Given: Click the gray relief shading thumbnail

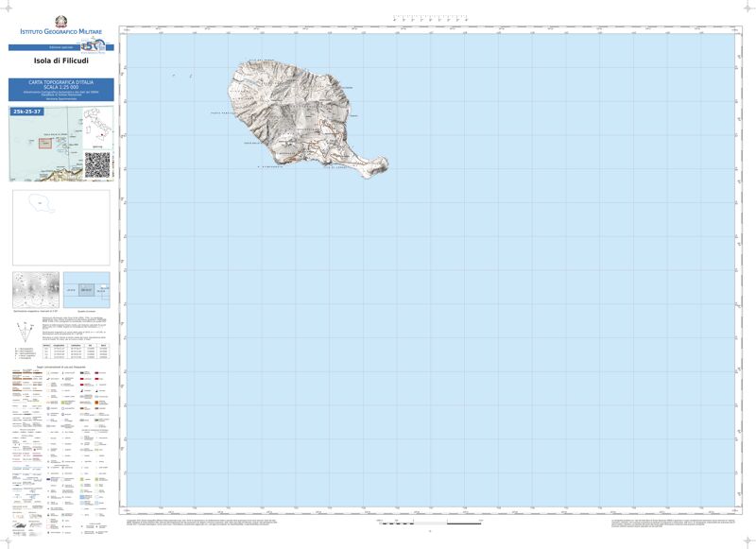Looking at the screenshot, I should (x=36, y=290).
